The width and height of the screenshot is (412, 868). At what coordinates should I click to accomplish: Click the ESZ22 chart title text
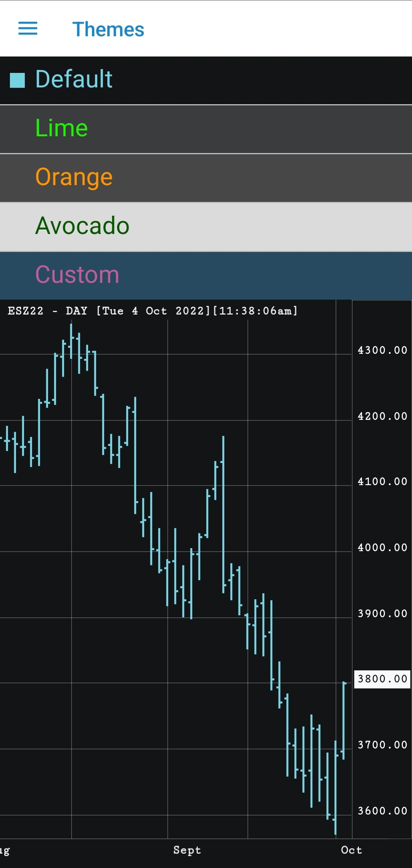[153, 311]
